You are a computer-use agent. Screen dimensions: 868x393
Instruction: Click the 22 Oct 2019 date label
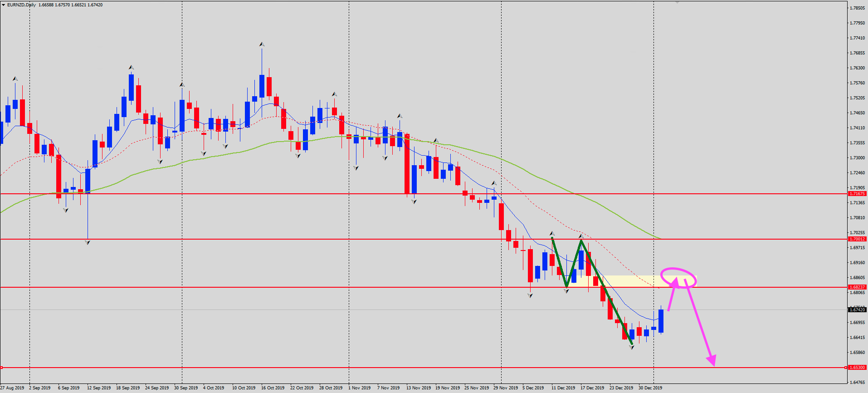pyautogui.click(x=302, y=388)
